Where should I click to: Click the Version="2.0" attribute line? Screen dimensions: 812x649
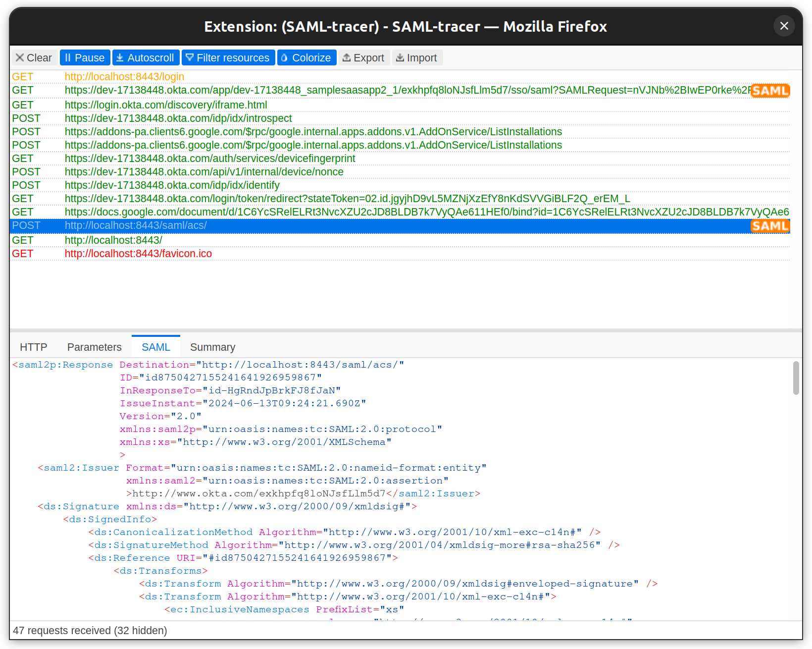click(x=160, y=416)
